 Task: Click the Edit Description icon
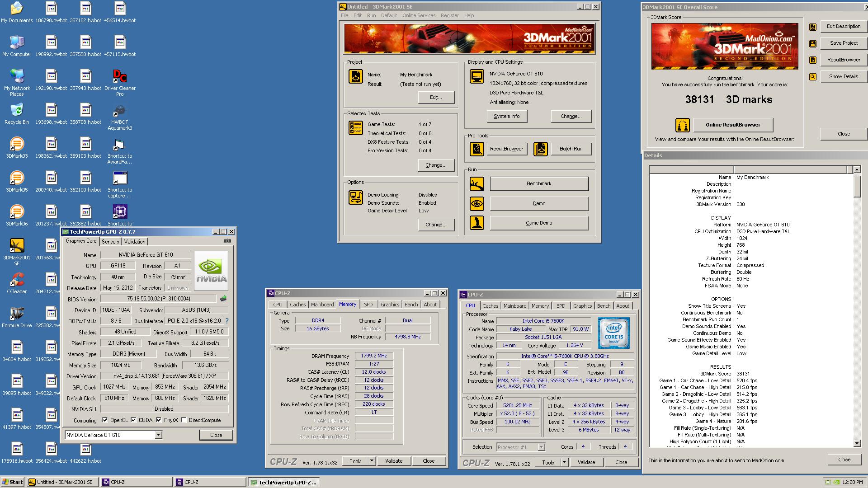tap(813, 27)
